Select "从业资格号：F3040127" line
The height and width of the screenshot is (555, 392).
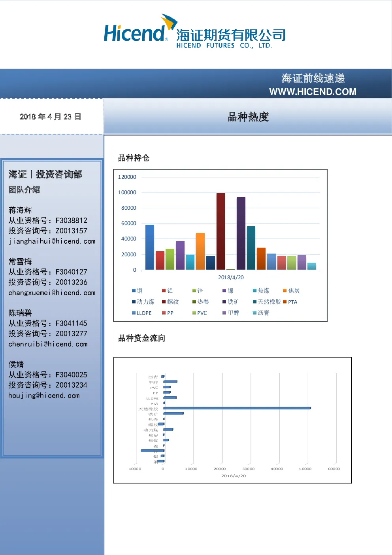pos(48,272)
